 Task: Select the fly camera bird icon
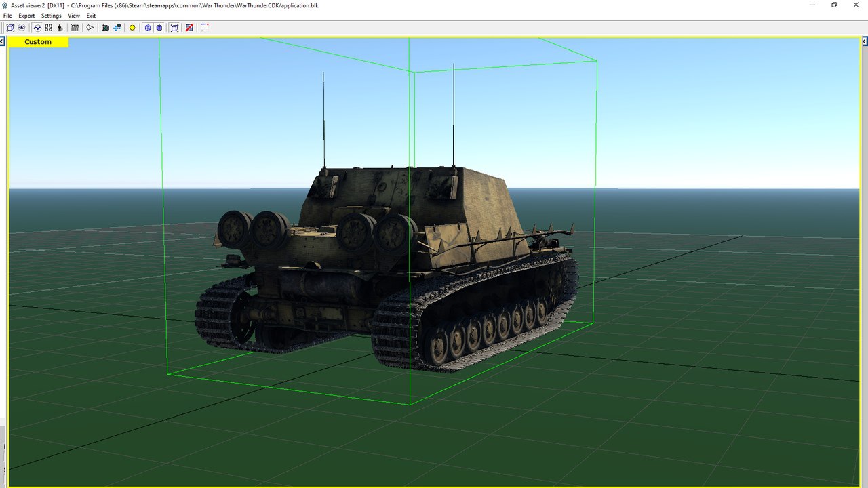coord(37,28)
